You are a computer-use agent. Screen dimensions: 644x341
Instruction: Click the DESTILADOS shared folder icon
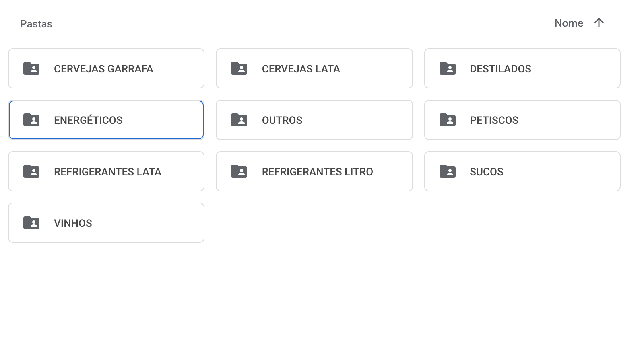pyautogui.click(x=447, y=69)
